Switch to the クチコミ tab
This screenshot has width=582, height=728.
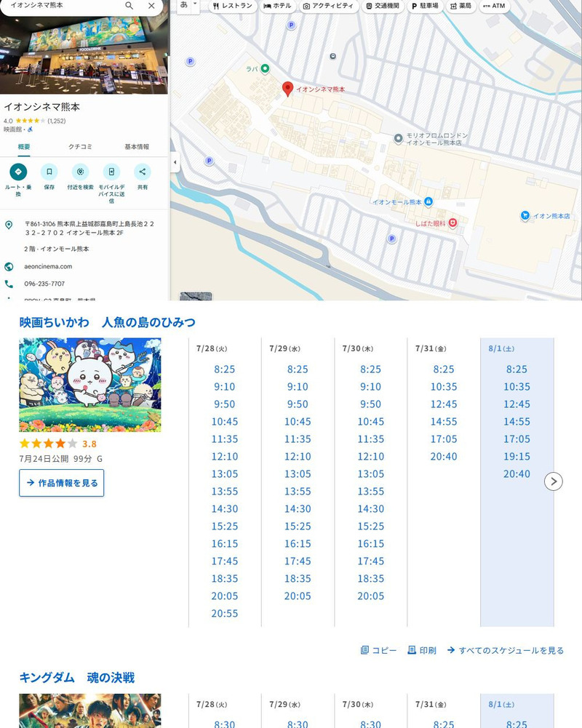[80, 147]
